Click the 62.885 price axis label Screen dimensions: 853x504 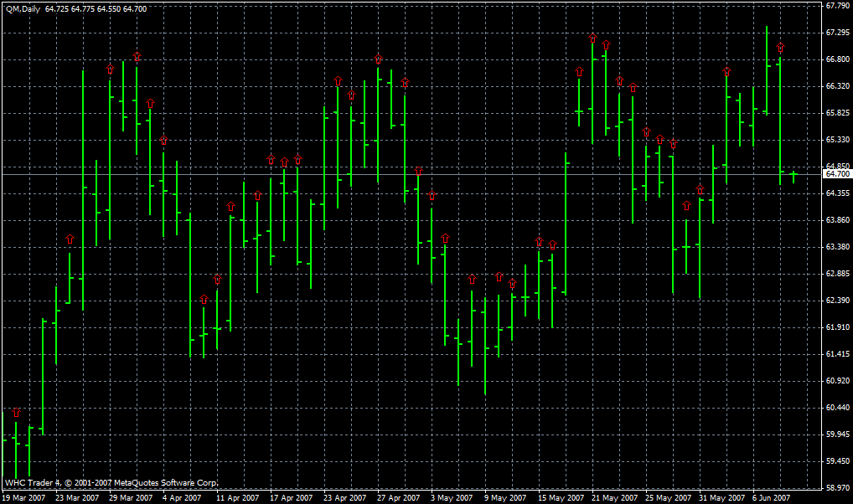coord(838,274)
